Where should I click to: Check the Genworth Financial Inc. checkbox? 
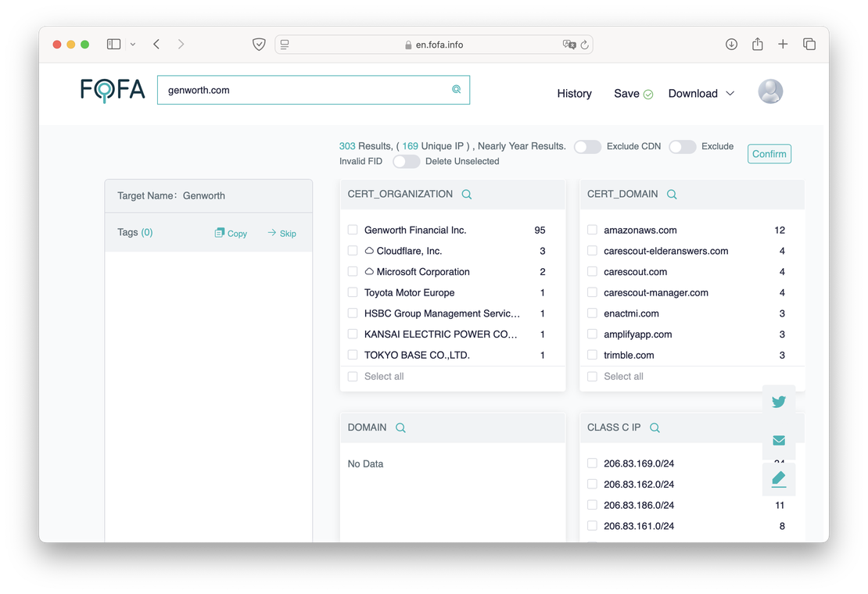(353, 231)
